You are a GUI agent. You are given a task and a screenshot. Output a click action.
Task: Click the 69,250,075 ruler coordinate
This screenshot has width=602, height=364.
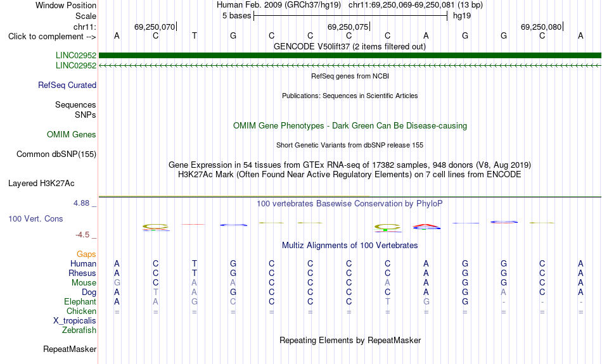point(348,27)
